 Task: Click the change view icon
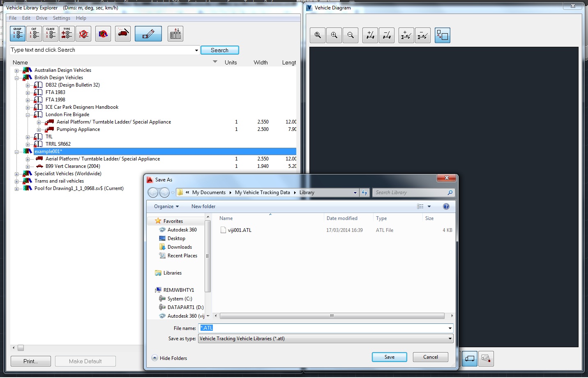point(420,206)
